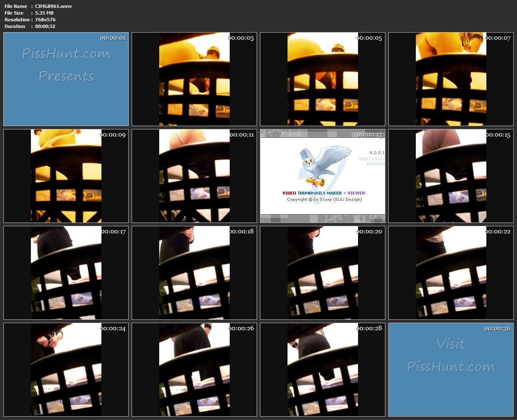This screenshot has height=420, width=517.
Task: Select the thumbnail at 00:00:09
Action: click(66, 176)
